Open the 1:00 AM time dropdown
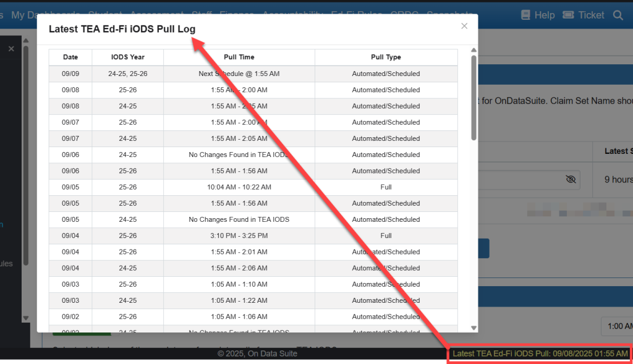Screen dimensions: 633x364 tap(616, 326)
